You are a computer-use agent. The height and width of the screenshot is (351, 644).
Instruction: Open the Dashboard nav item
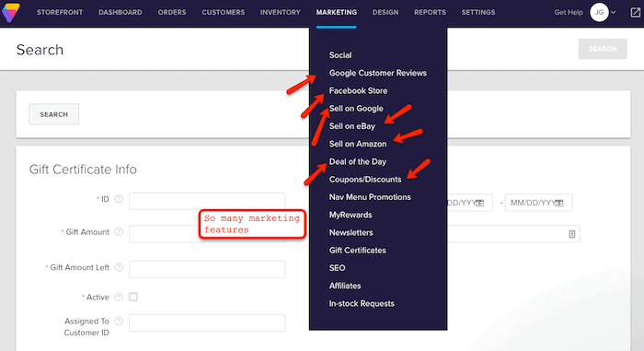(x=121, y=12)
